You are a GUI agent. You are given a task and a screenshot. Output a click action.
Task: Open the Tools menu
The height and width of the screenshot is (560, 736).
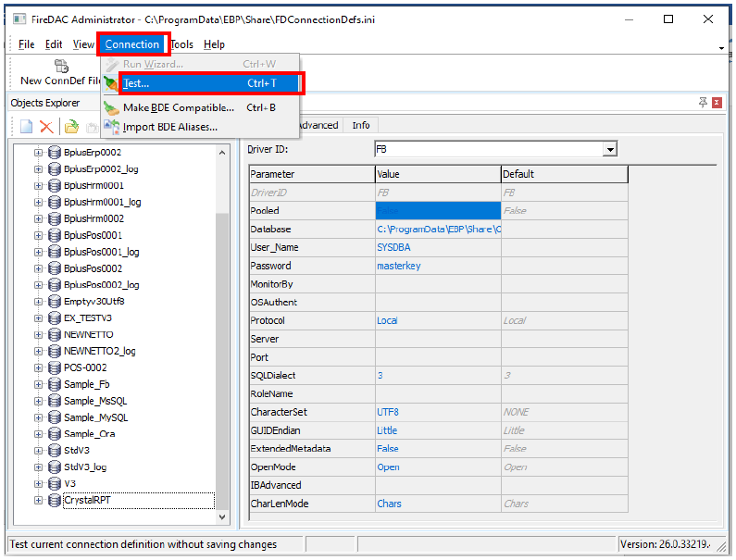point(182,44)
